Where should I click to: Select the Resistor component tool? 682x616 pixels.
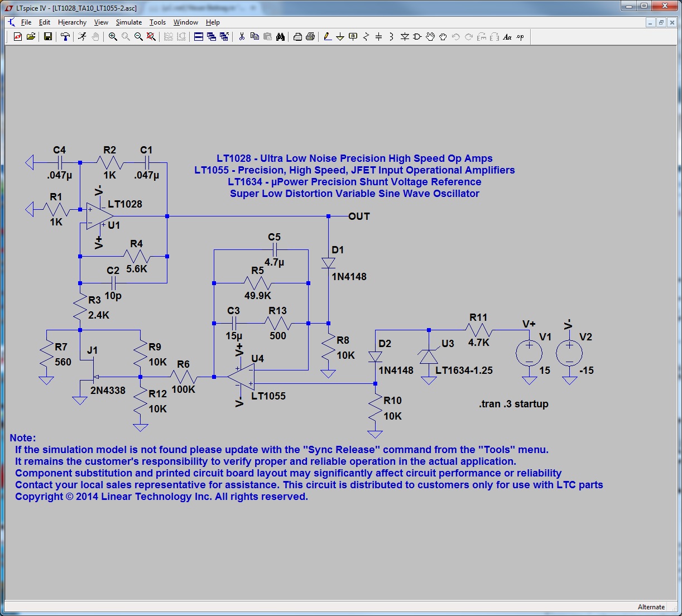(366, 37)
